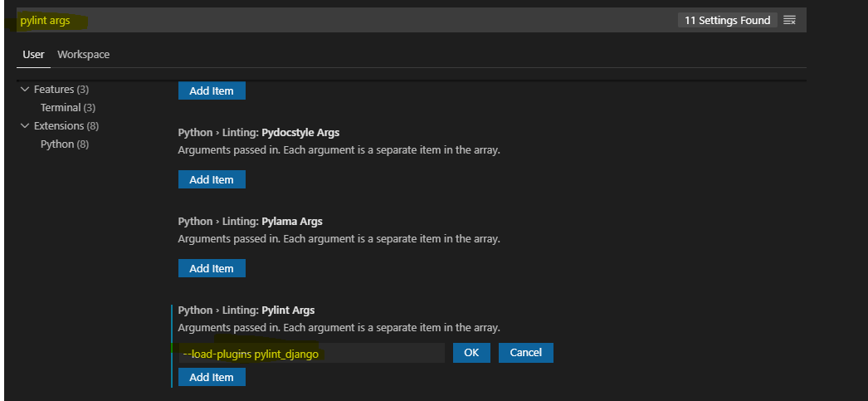Cancel the Pylint argument edit
The height and width of the screenshot is (401, 868).
pyautogui.click(x=526, y=353)
